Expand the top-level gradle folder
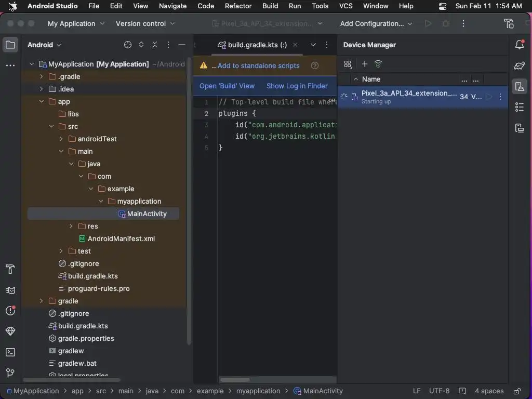This screenshot has width=532, height=399. pyautogui.click(x=42, y=301)
